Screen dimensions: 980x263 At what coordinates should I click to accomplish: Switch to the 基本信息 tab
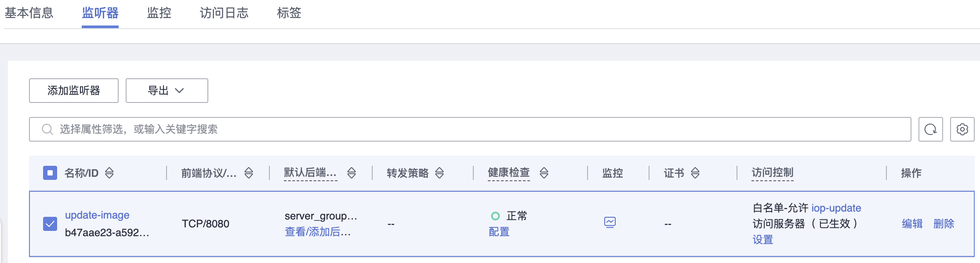29,13
